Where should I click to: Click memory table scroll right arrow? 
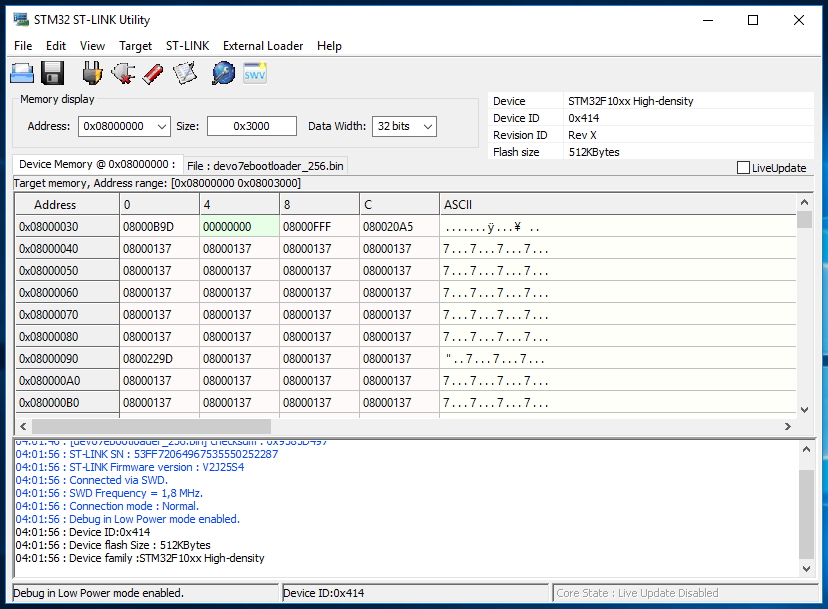[x=787, y=426]
